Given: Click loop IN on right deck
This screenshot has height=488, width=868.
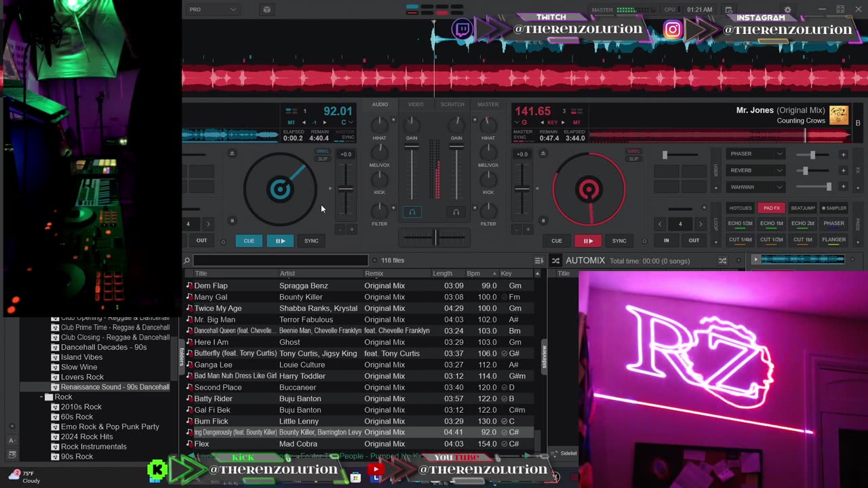Looking at the screenshot, I should pyautogui.click(x=666, y=241).
